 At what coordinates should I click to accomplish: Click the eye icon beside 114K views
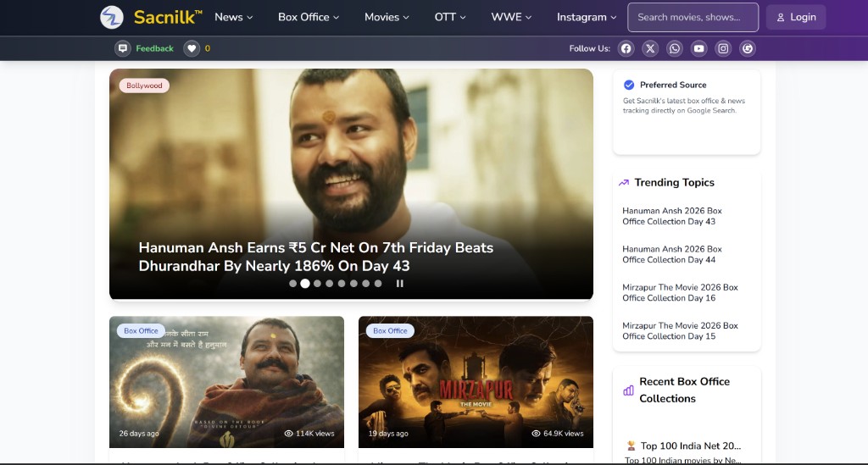click(x=288, y=434)
